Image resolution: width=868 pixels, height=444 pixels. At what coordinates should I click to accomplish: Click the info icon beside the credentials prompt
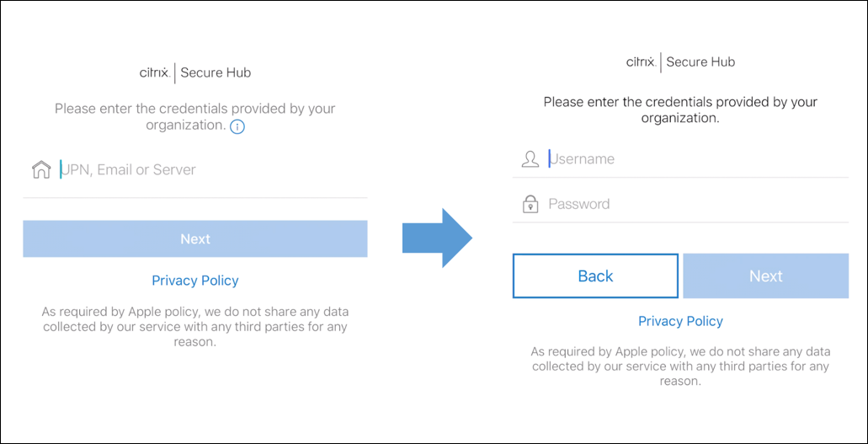(x=237, y=126)
